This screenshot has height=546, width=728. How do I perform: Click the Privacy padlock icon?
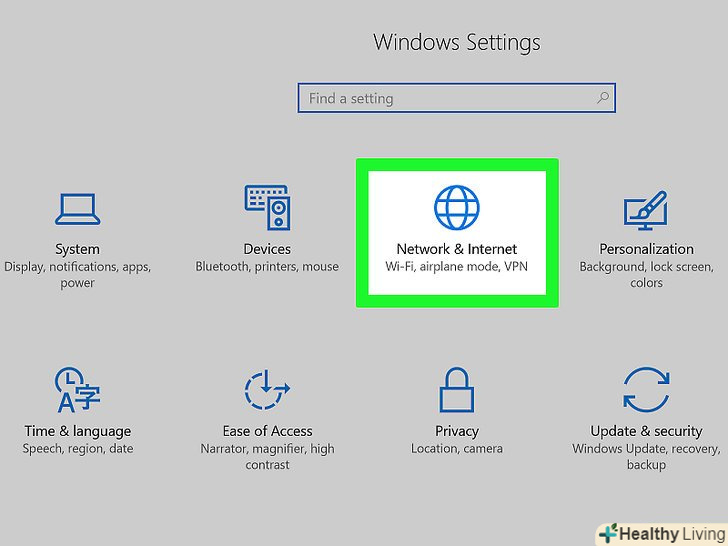click(x=457, y=390)
